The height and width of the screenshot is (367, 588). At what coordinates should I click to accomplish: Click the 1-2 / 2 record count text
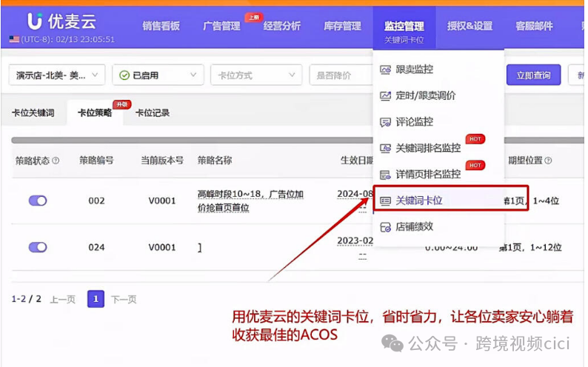[x=26, y=299]
